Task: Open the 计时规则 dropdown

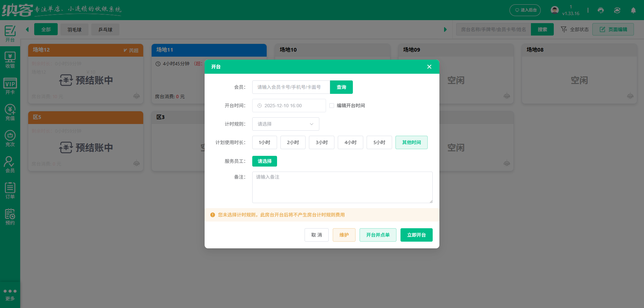Action: [x=285, y=124]
